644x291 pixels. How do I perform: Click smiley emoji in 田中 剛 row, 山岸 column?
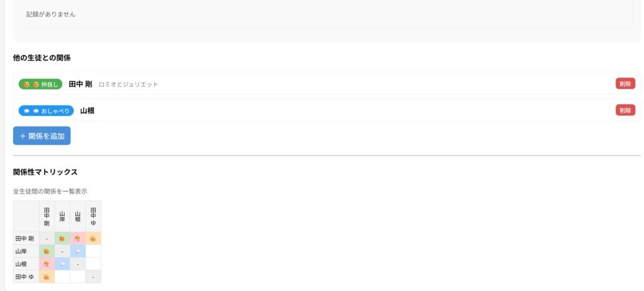click(62, 239)
